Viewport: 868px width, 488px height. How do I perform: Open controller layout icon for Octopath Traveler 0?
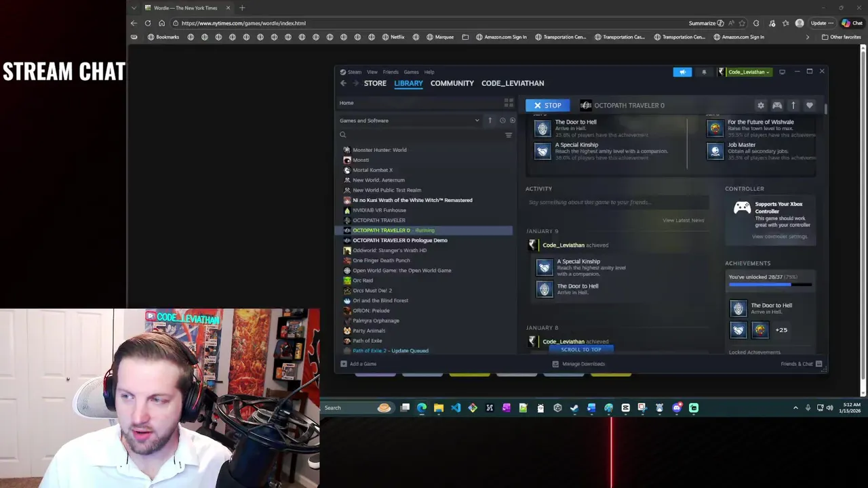777,105
